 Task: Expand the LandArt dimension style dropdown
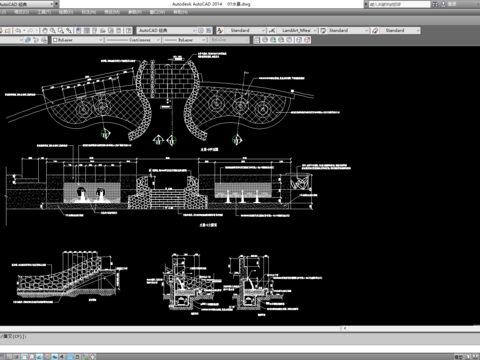click(297, 30)
